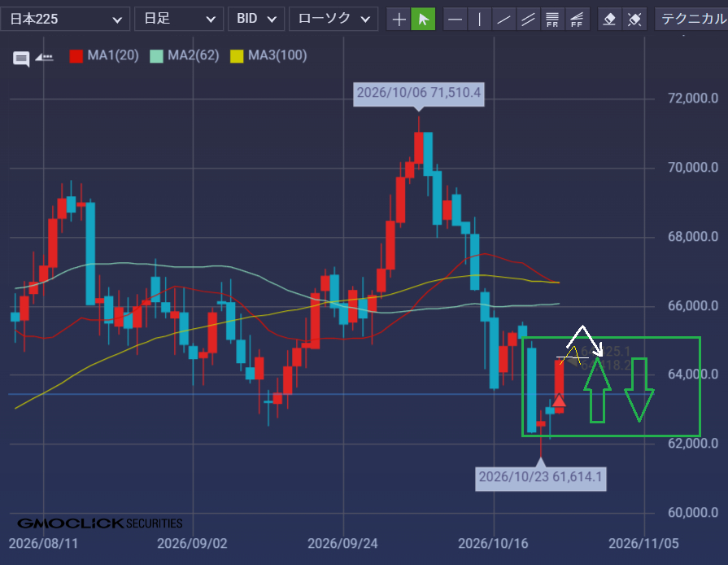The height and width of the screenshot is (565, 728).
Task: Click the MA2(62) legend label
Action: [193, 55]
